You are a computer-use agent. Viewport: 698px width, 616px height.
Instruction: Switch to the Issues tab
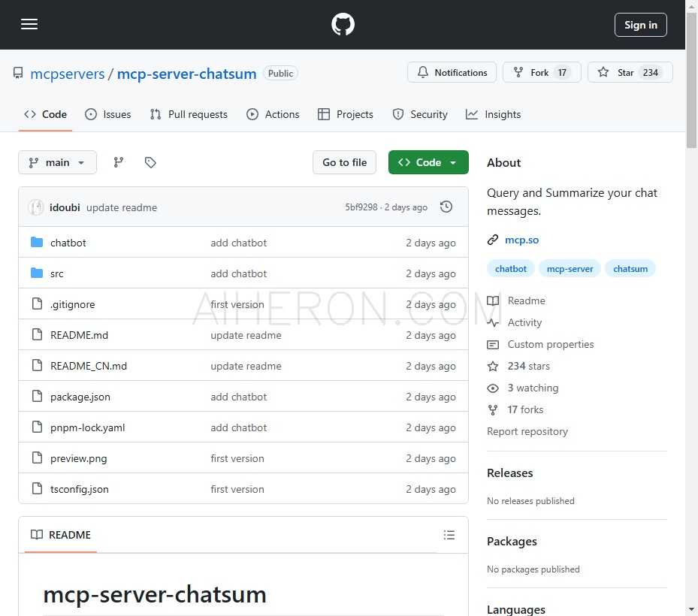coord(108,114)
